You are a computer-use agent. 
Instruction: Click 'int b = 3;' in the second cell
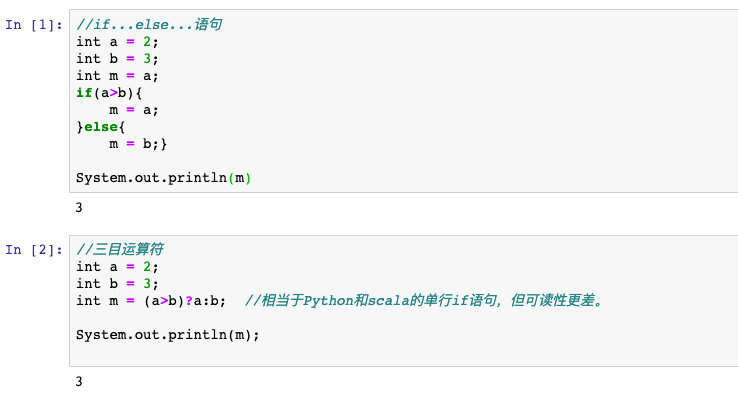coord(117,284)
